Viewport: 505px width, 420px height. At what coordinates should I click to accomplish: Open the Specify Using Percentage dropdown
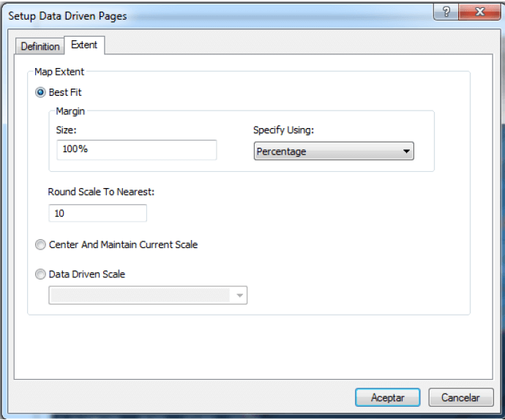(334, 151)
